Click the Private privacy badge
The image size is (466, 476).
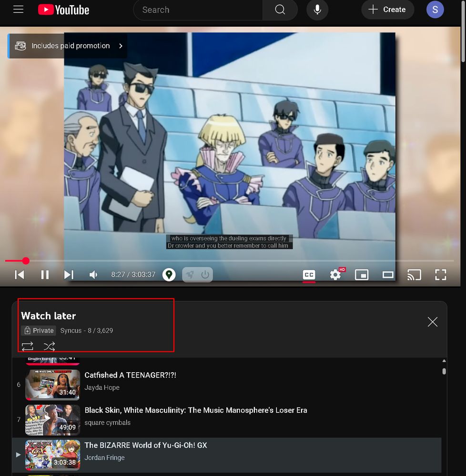(39, 331)
